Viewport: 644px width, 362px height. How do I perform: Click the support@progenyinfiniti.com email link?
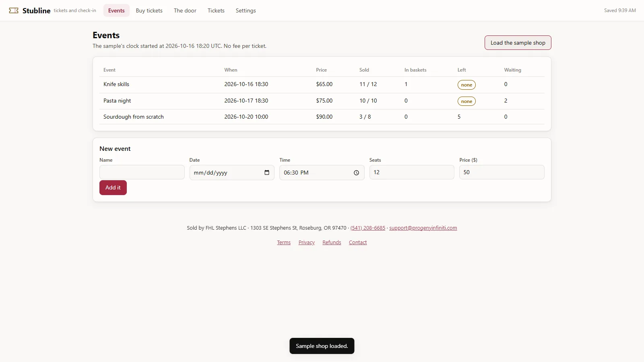pos(423,228)
